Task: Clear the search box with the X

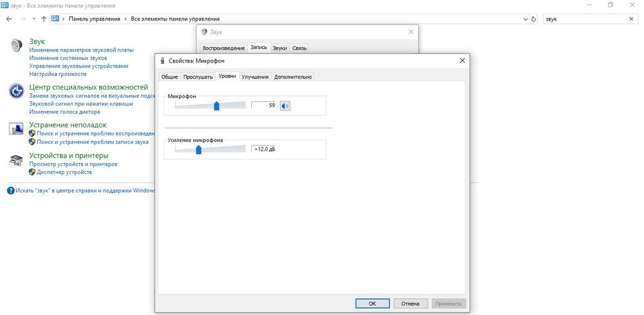Action: pyautogui.click(x=630, y=19)
